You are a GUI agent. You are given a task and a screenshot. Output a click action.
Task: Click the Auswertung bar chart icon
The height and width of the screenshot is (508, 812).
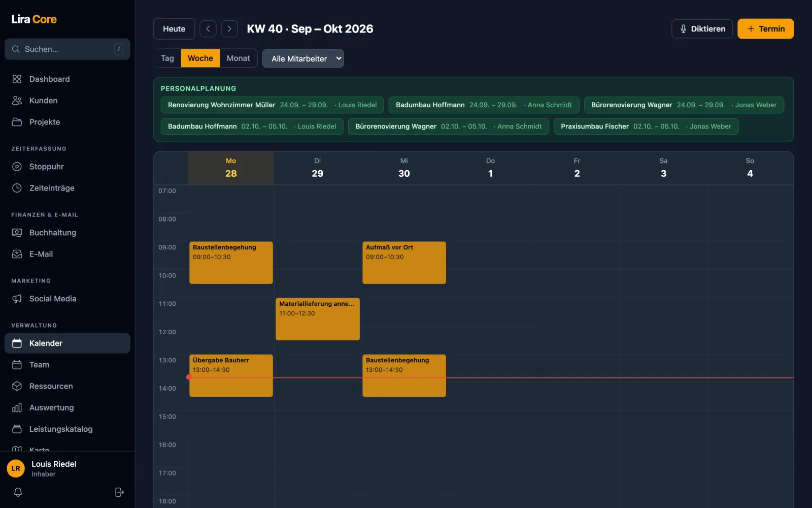point(17,407)
